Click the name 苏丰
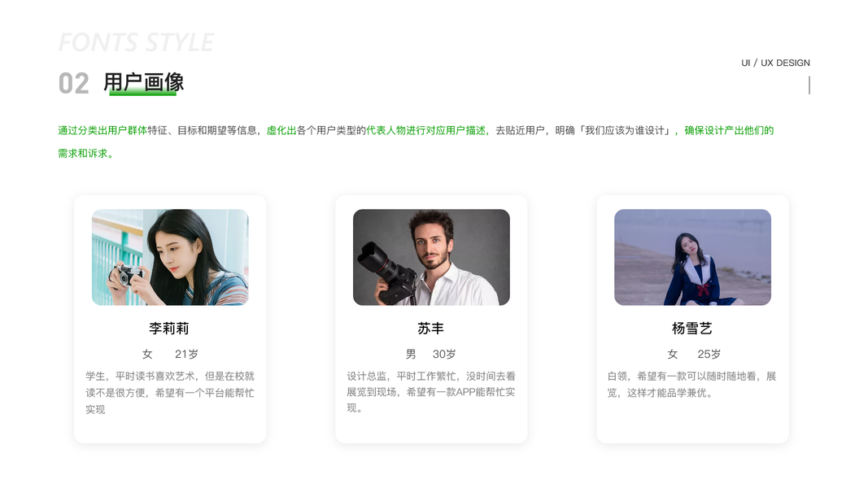The height and width of the screenshot is (488, 868). point(430,329)
